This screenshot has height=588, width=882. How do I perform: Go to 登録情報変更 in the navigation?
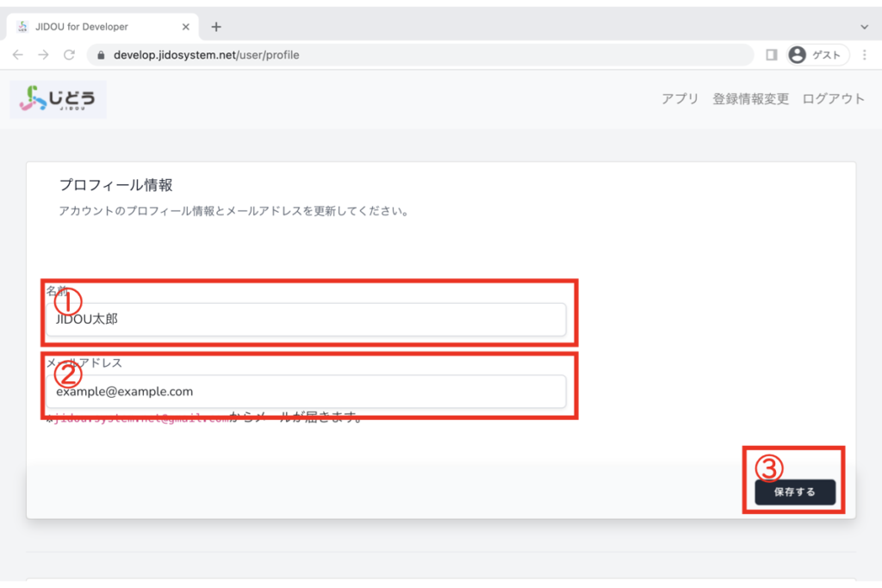tap(750, 99)
